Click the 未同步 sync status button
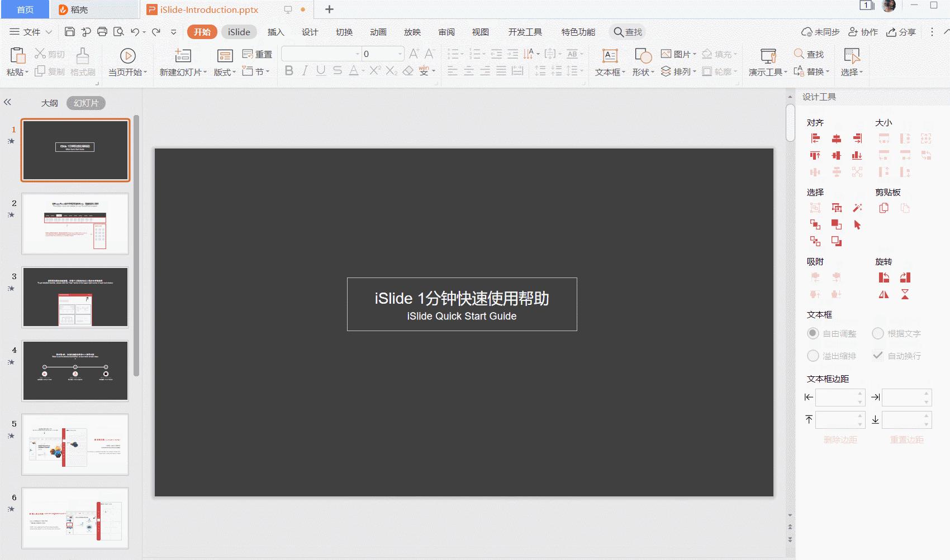 (x=821, y=32)
